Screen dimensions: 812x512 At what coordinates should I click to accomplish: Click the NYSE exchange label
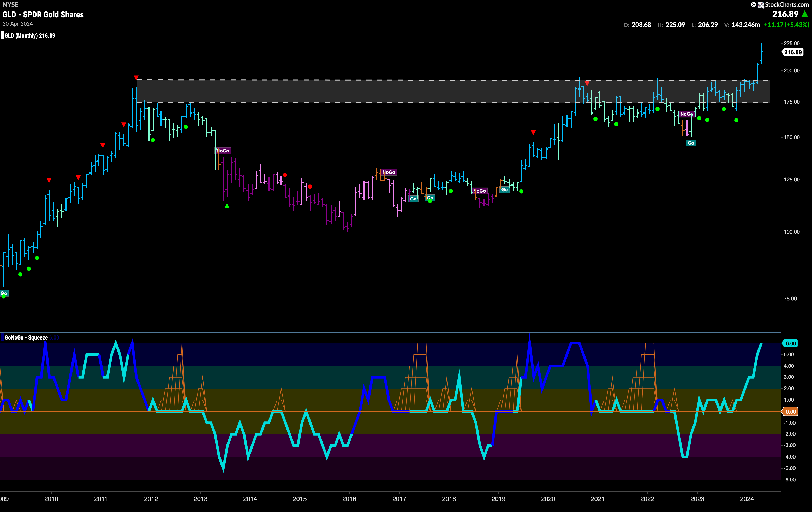coord(10,4)
